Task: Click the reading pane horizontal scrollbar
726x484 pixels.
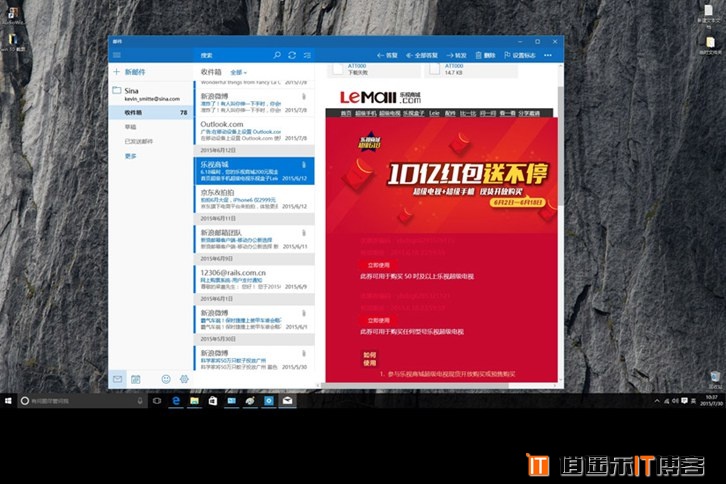Action: (x=415, y=385)
